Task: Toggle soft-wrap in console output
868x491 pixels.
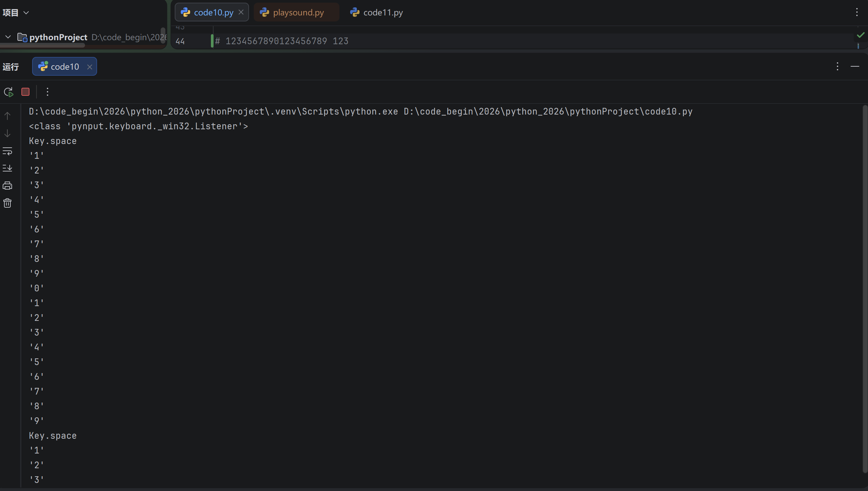Action: click(x=7, y=151)
